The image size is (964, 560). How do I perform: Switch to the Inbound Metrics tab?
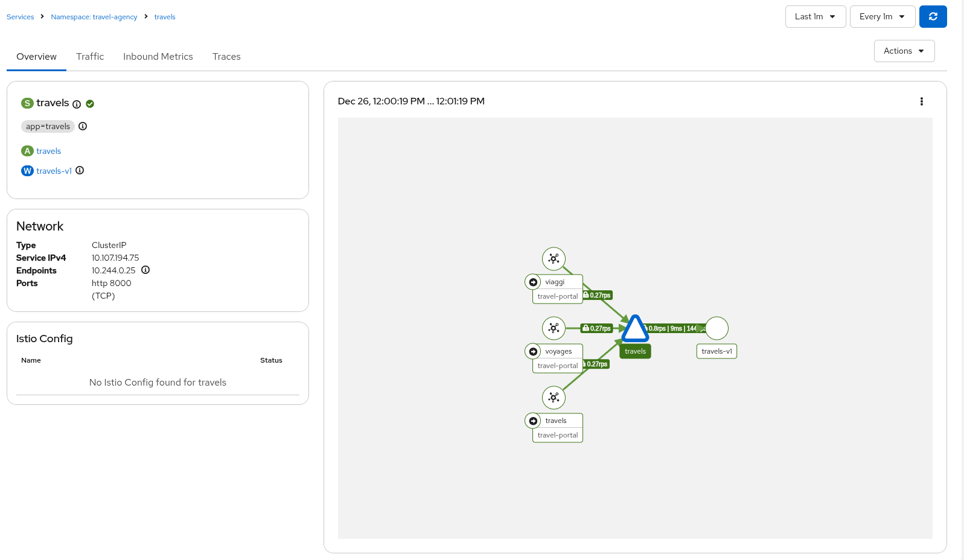158,57
